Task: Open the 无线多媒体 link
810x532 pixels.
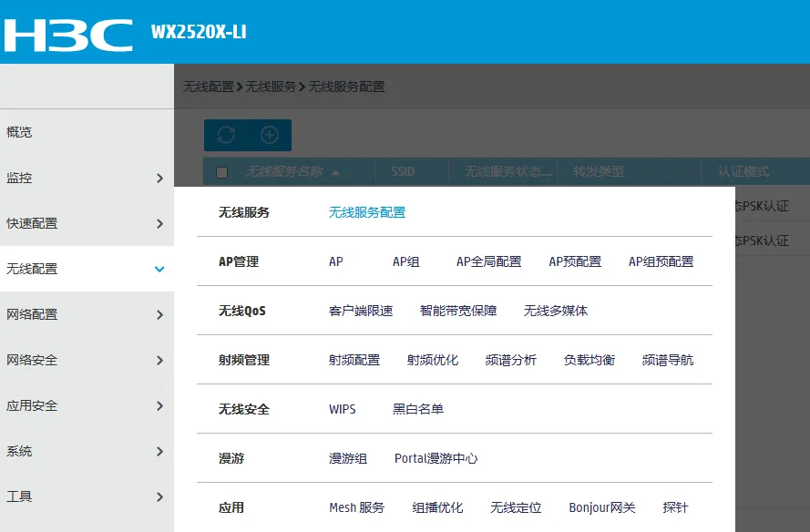Action: tap(555, 311)
